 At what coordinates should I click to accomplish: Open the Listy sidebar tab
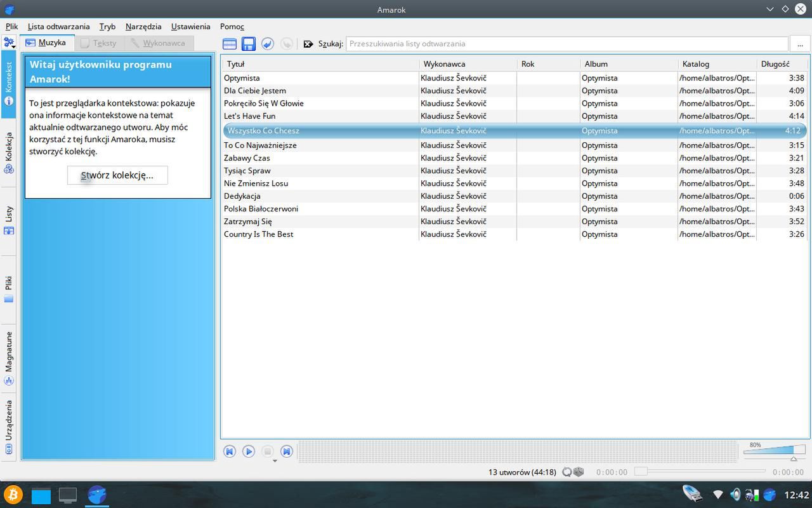pyautogui.click(x=9, y=220)
